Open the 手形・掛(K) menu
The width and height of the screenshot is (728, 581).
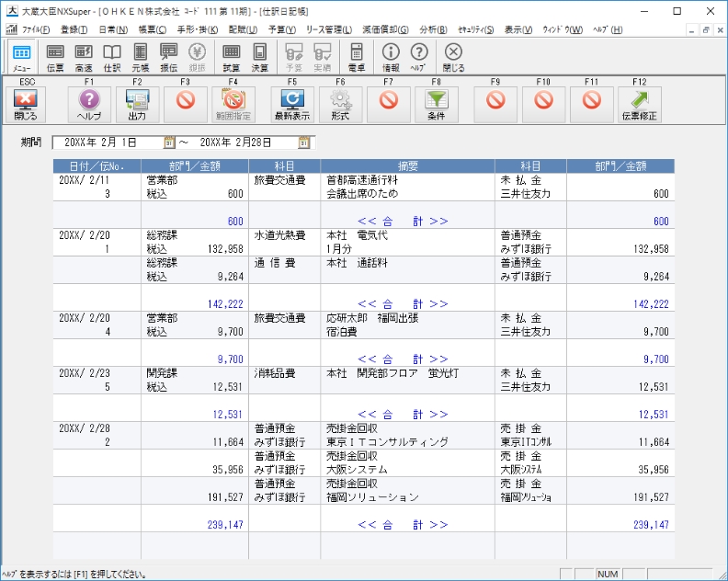tap(198, 29)
